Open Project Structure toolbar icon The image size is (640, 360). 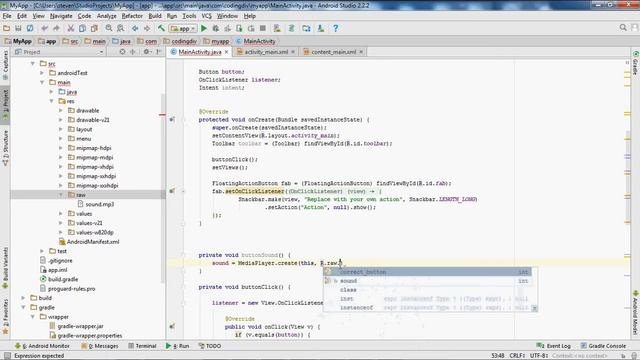[x=306, y=28]
